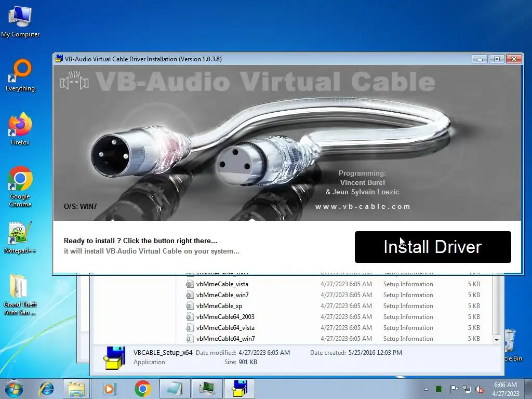Select the Grand Theft Auto San folder icon
532x399 pixels.
[20, 295]
